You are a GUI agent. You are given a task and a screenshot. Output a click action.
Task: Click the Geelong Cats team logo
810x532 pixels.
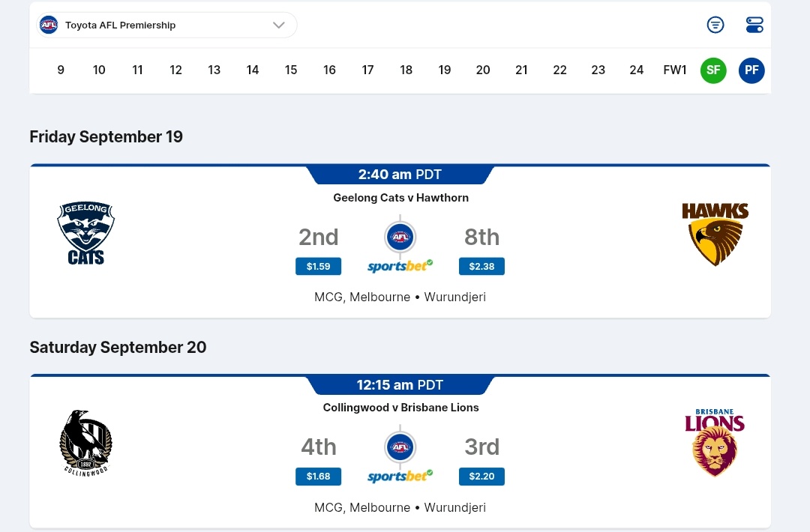coord(86,234)
